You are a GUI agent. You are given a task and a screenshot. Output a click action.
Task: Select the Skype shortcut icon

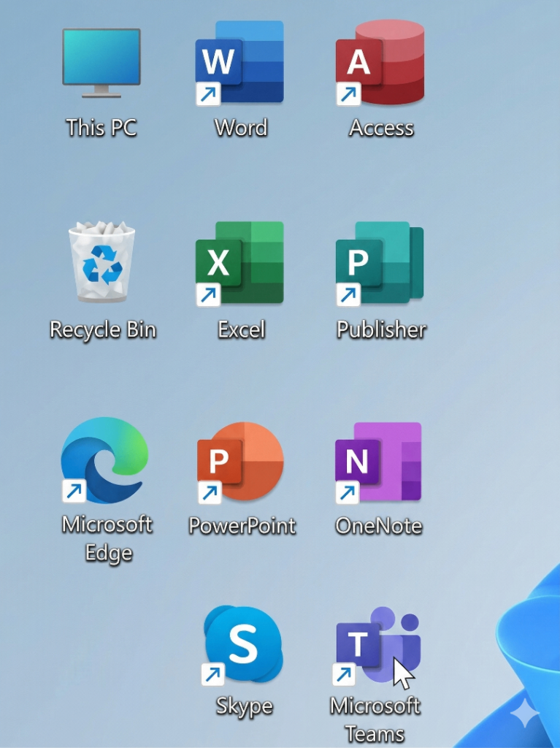point(242,645)
